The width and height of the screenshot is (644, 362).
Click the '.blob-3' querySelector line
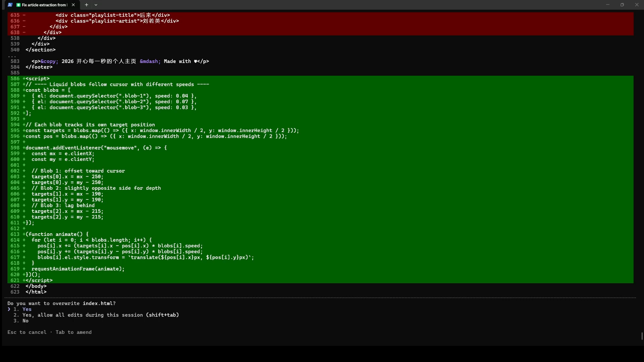tap(114, 108)
